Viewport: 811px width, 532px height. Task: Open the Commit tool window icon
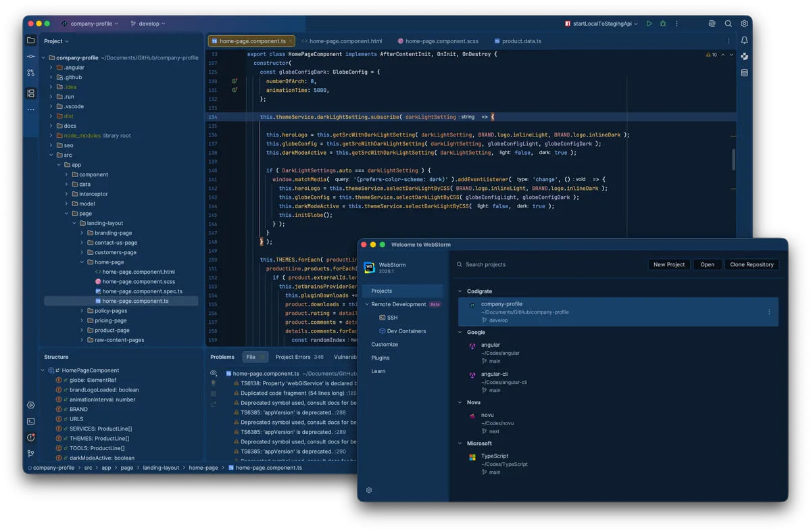pyautogui.click(x=30, y=57)
